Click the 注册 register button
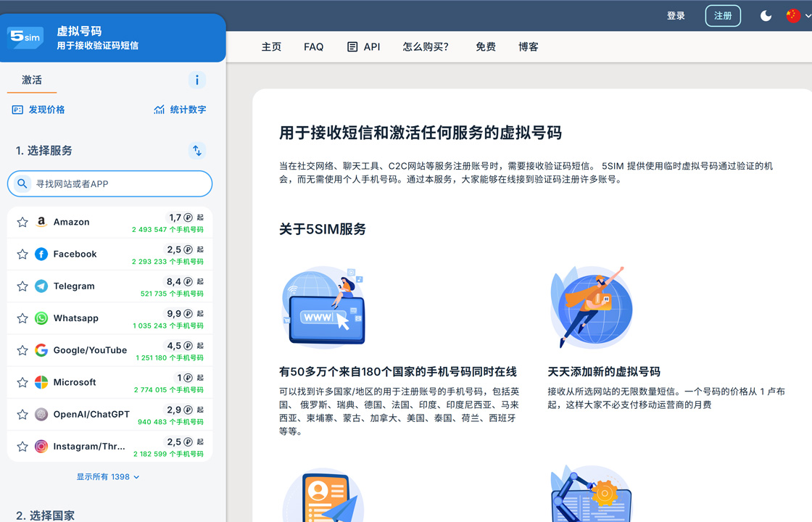This screenshot has height=522, width=812. pos(723,16)
